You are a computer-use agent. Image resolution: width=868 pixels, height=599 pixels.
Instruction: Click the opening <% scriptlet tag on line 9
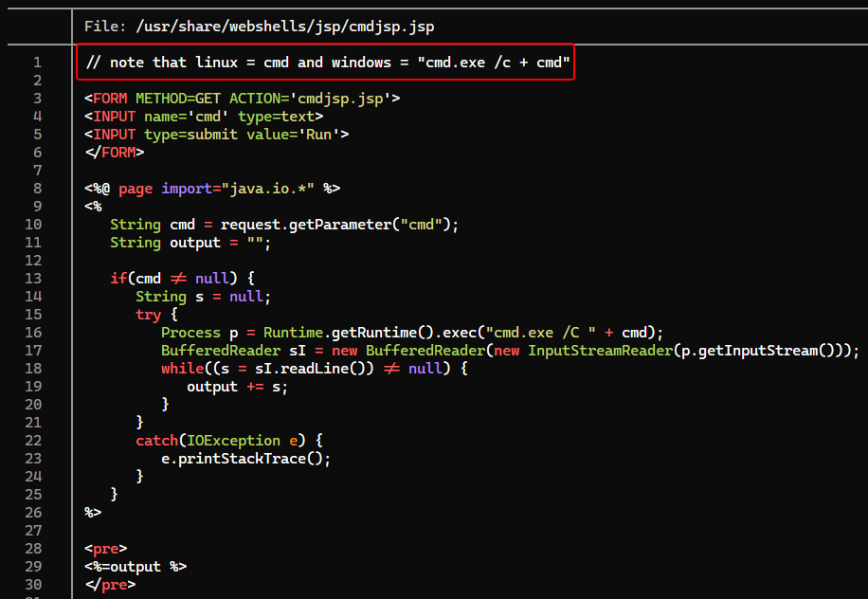93,207
